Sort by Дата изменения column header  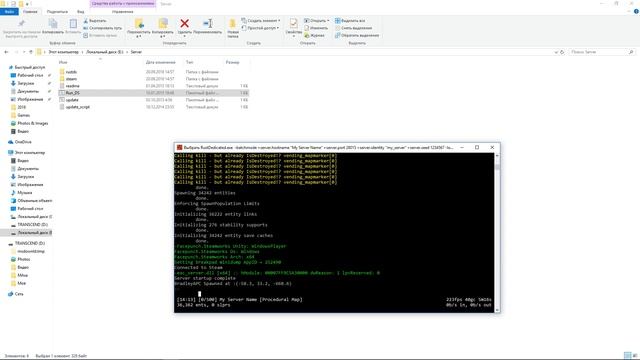160,62
